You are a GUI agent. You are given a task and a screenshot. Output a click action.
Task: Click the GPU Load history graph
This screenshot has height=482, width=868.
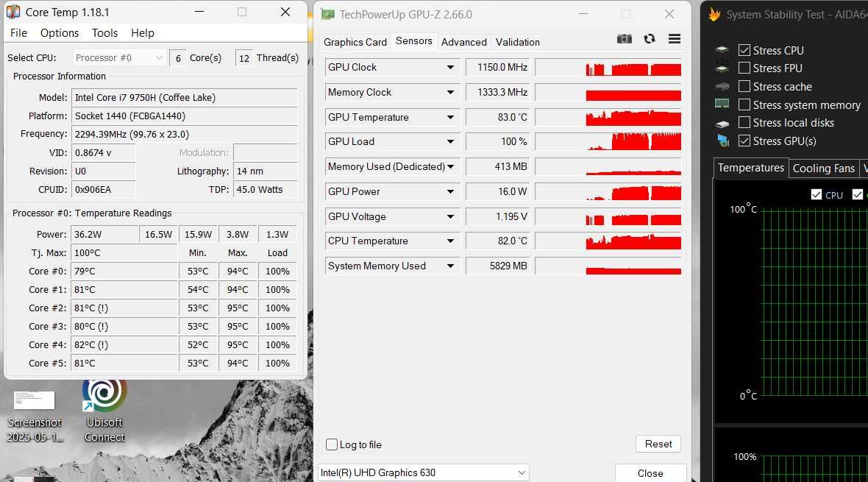608,141
